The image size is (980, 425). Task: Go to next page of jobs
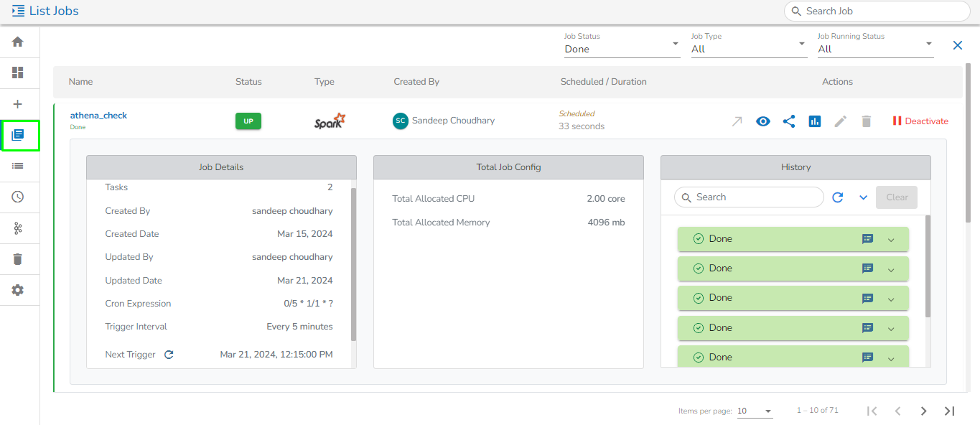(923, 411)
